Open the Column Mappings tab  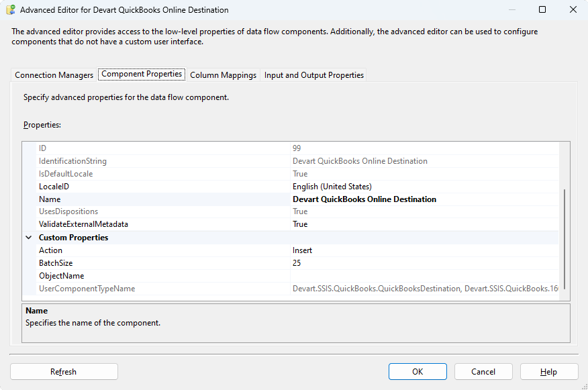tap(223, 75)
